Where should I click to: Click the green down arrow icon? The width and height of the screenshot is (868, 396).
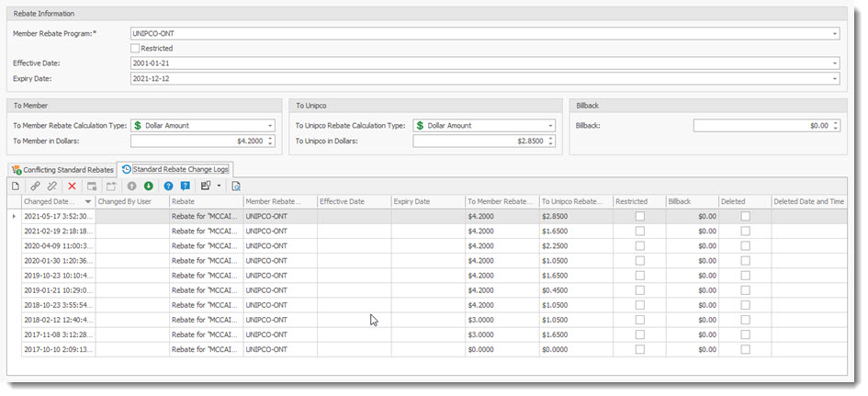pyautogui.click(x=148, y=186)
